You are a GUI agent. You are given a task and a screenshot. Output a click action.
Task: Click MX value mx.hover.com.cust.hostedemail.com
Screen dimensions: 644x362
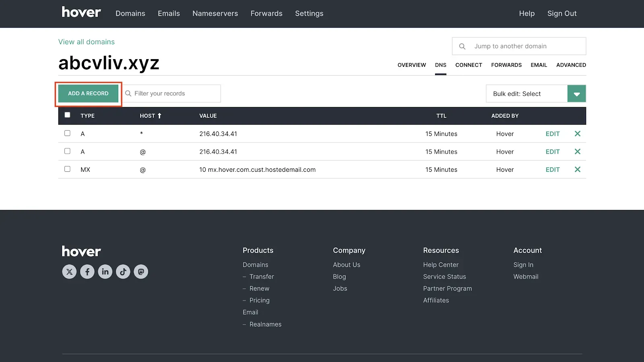[262, 170]
